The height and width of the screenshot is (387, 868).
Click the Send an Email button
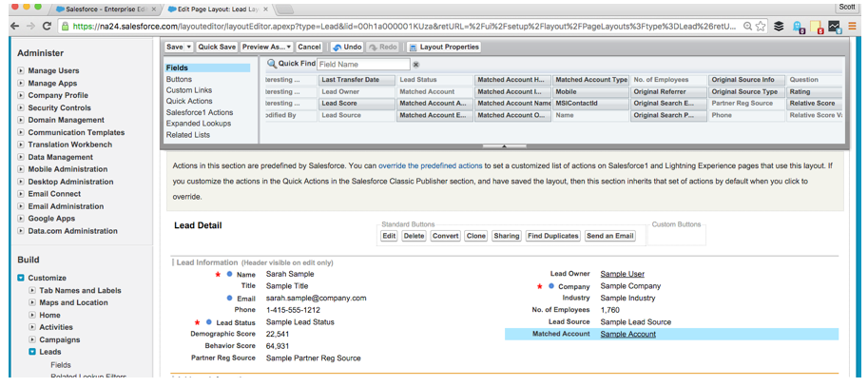[610, 236]
